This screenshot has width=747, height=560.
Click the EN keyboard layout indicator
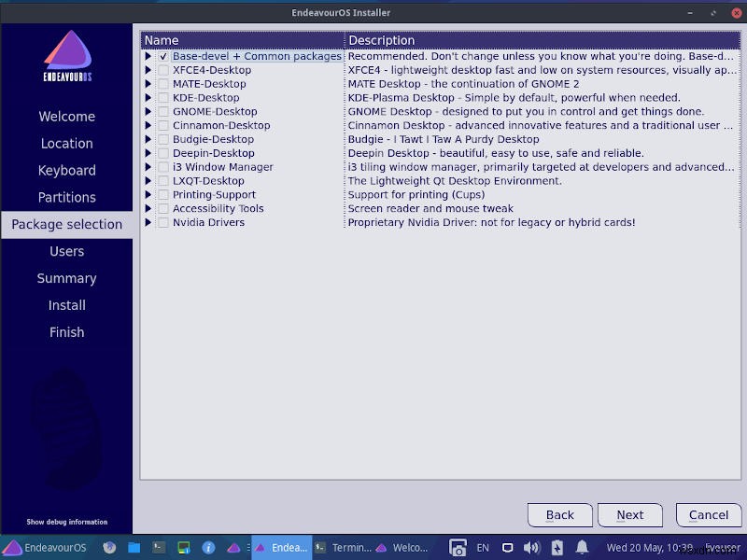click(x=483, y=549)
